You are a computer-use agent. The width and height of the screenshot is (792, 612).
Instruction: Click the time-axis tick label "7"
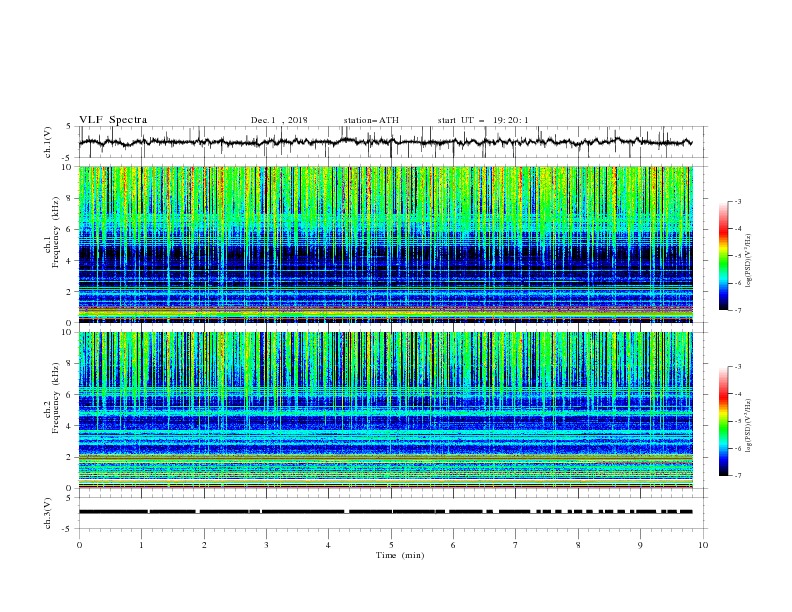(x=516, y=545)
